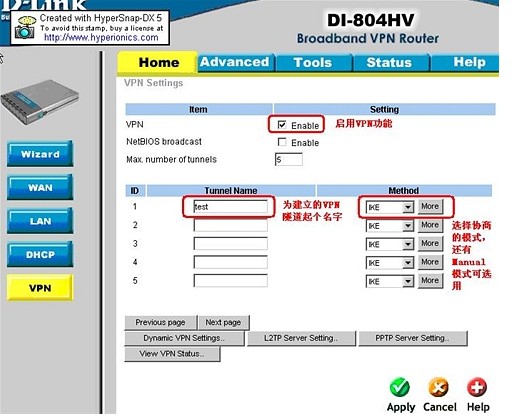
Task: Open PPTP Server Setting
Action: (413, 338)
